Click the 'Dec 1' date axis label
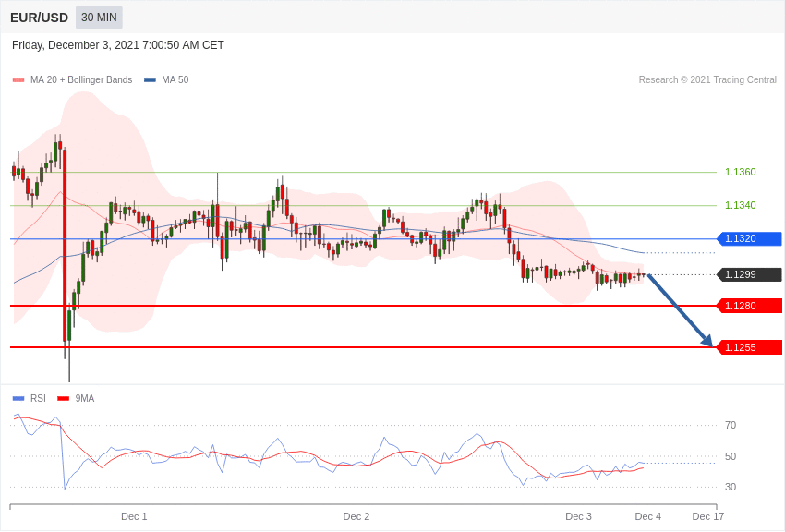This screenshot has height=532, width=785. tap(134, 516)
